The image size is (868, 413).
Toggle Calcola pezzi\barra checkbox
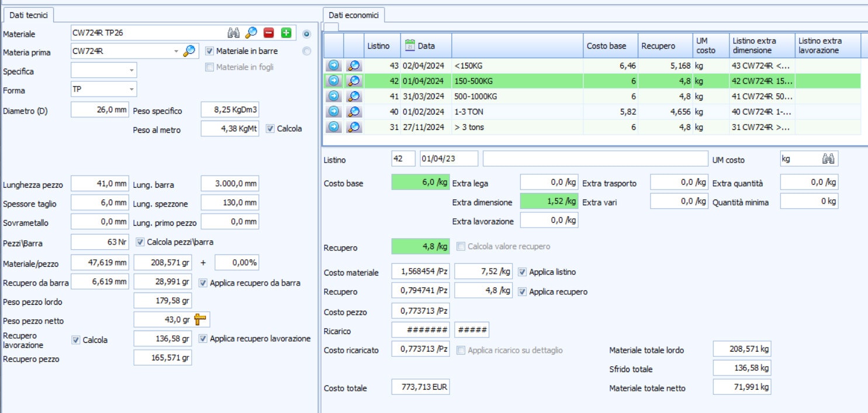point(140,242)
